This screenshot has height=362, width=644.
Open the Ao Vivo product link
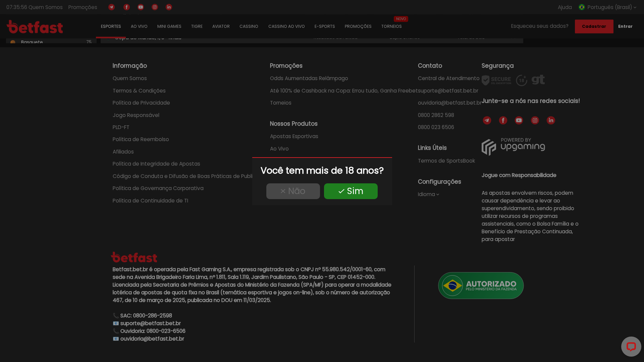pyautogui.click(x=279, y=149)
